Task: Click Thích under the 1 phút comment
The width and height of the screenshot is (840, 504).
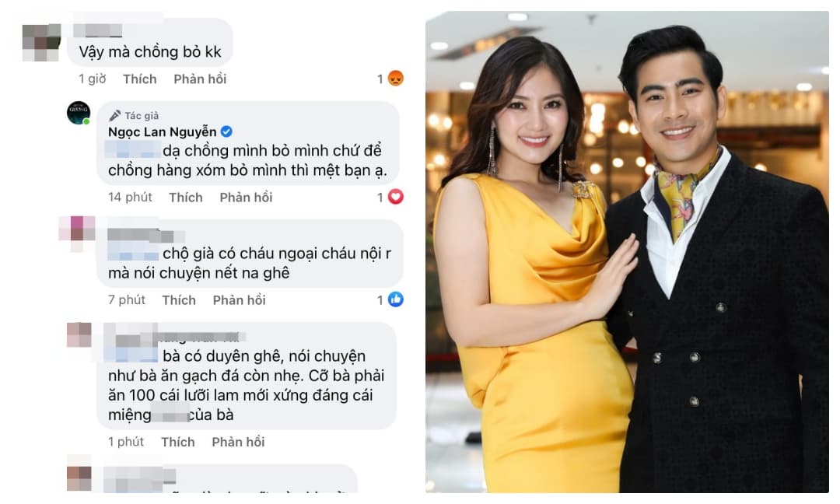Action: click(x=178, y=442)
